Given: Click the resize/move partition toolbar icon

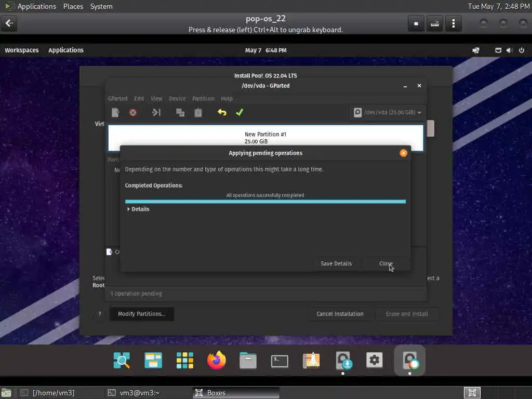Looking at the screenshot, I should 156,112.
